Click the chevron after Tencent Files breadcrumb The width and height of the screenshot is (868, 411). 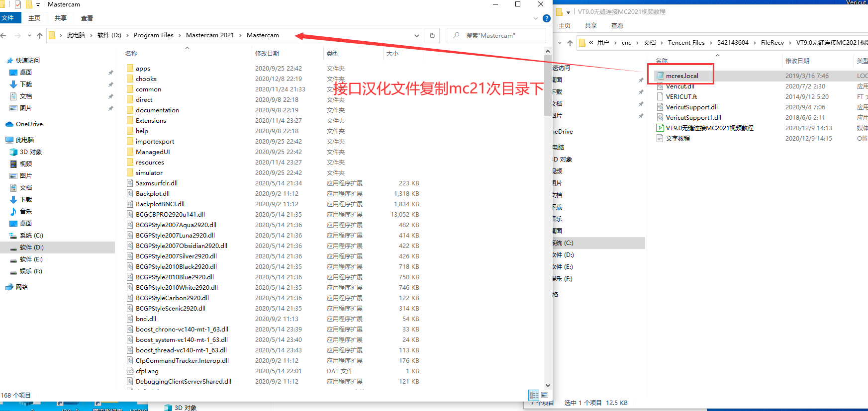[x=711, y=43]
